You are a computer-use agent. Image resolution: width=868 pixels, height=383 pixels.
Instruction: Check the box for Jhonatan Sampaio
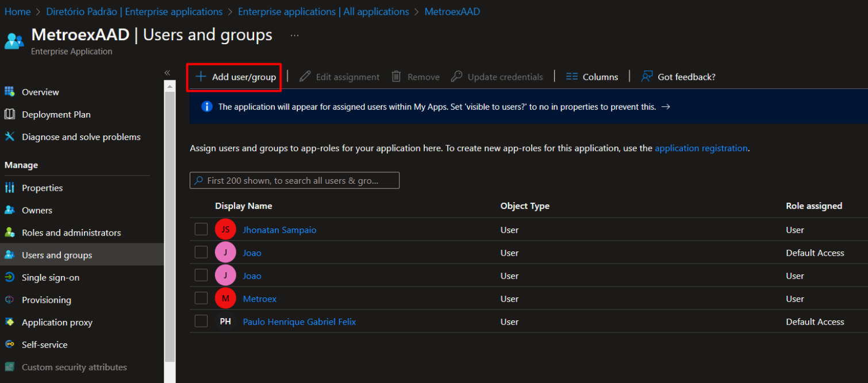(201, 230)
